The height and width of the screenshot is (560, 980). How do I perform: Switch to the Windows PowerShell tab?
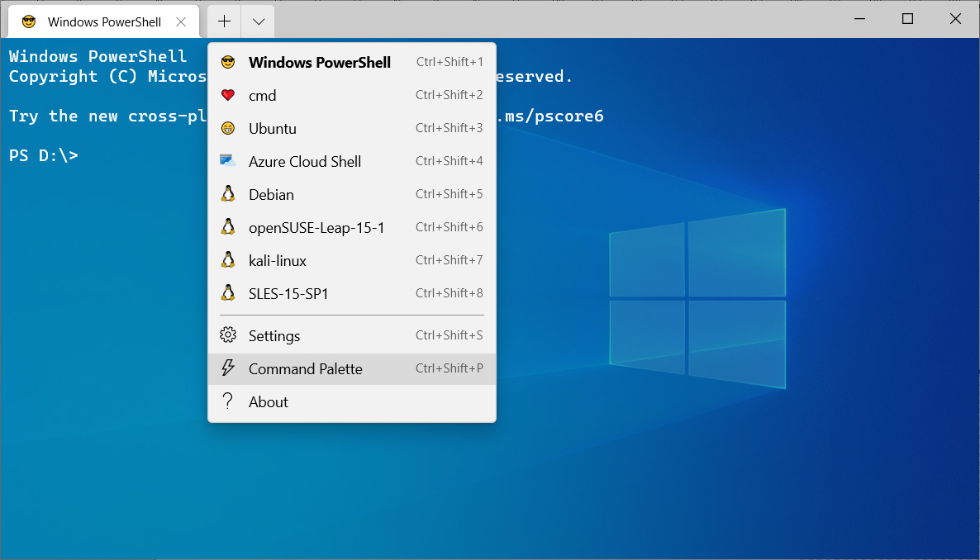pos(104,21)
